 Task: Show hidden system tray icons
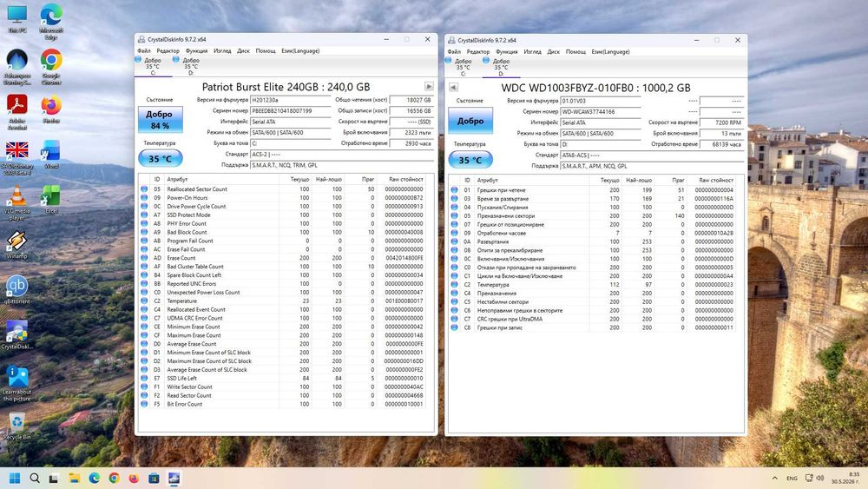click(774, 478)
